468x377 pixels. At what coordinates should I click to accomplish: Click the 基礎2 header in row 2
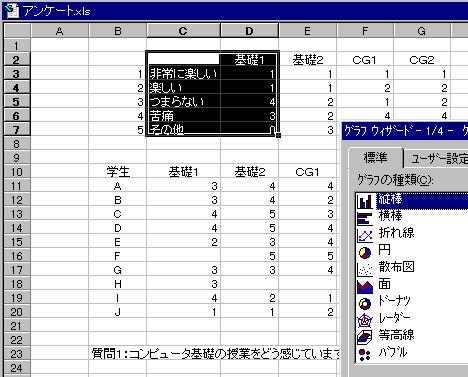[x=308, y=60]
